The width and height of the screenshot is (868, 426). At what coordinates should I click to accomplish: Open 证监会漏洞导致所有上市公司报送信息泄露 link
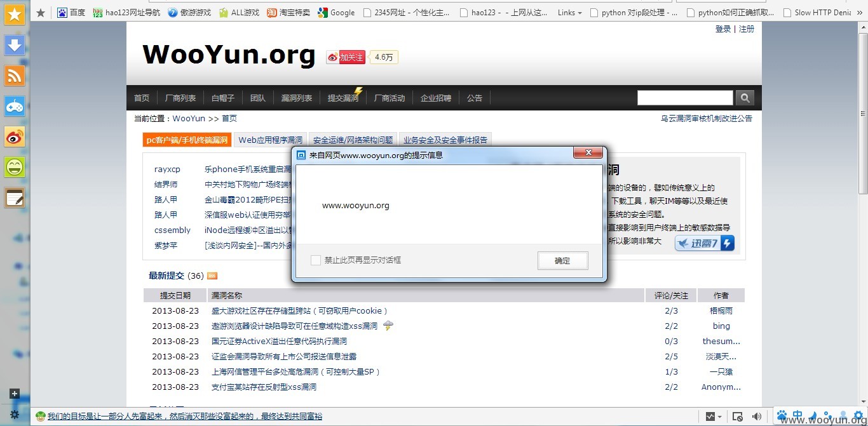[284, 356]
